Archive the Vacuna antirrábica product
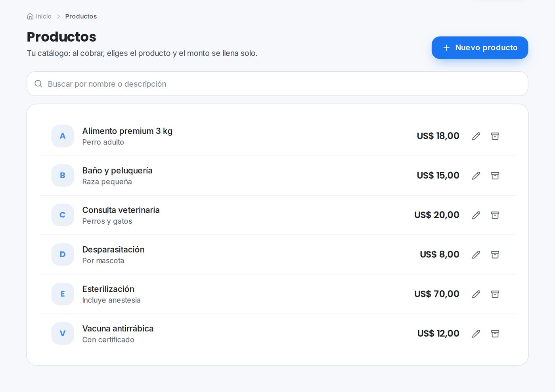This screenshot has height=392, width=555. point(495,334)
